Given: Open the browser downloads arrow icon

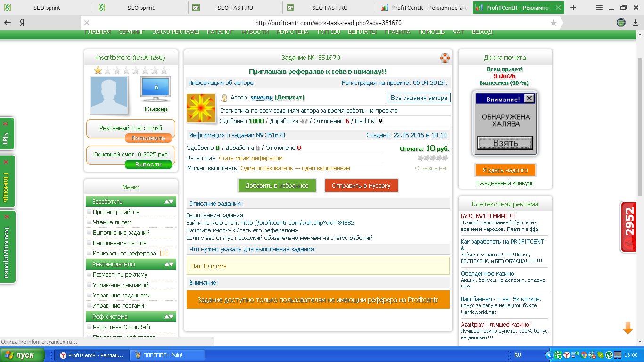Looking at the screenshot, I should (x=635, y=23).
